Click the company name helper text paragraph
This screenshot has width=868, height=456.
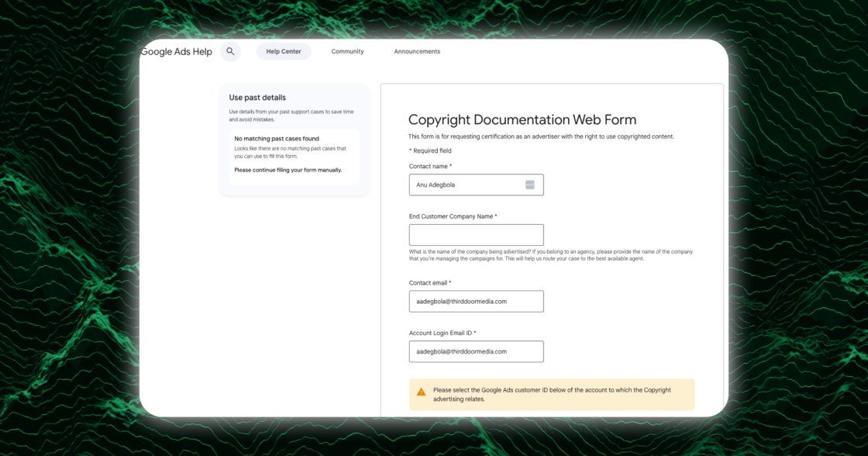pyautogui.click(x=551, y=255)
